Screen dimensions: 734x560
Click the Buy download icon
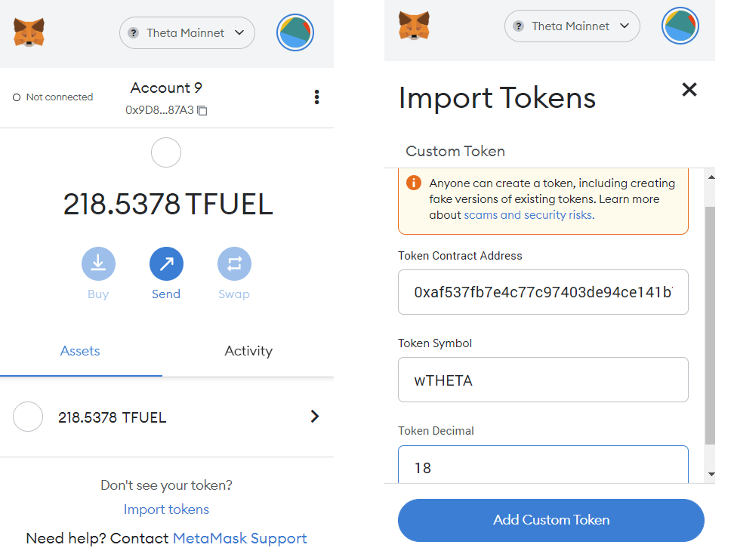tap(98, 263)
